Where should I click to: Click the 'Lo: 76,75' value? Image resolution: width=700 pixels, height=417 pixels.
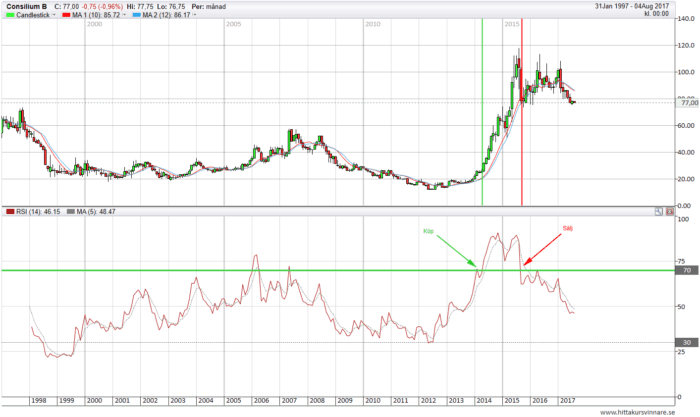171,7
